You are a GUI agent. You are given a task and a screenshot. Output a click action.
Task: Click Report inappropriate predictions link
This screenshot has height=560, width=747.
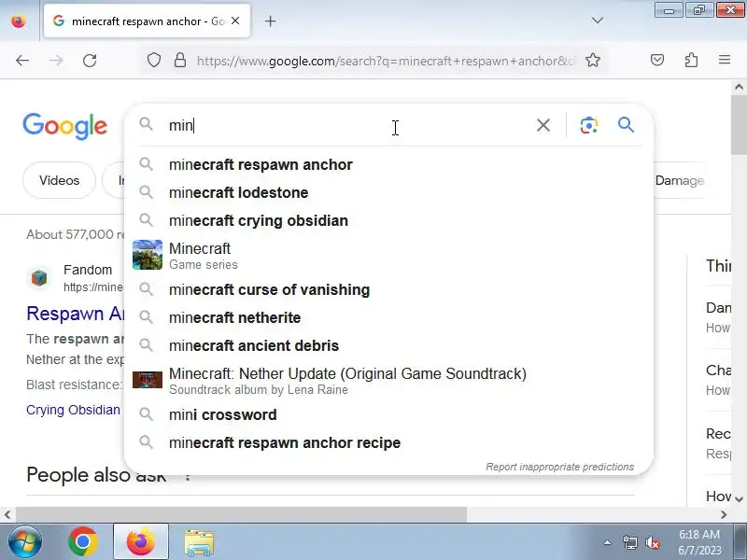coord(559,467)
